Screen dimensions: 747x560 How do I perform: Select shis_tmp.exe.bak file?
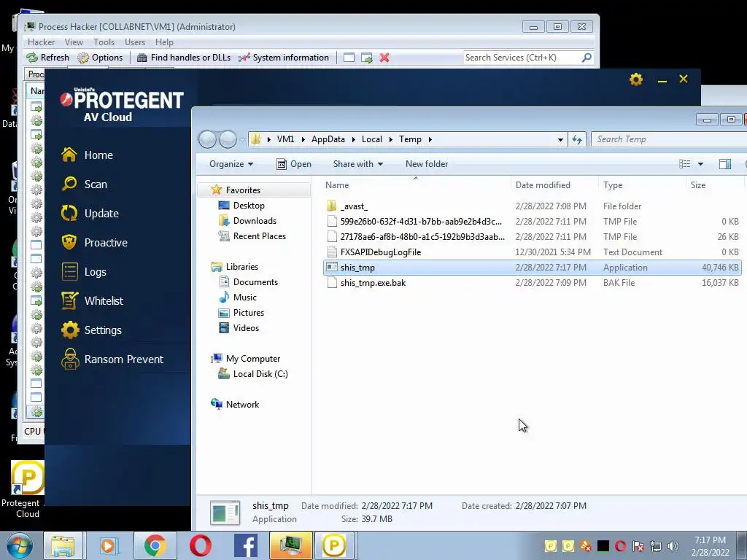coord(532,282)
